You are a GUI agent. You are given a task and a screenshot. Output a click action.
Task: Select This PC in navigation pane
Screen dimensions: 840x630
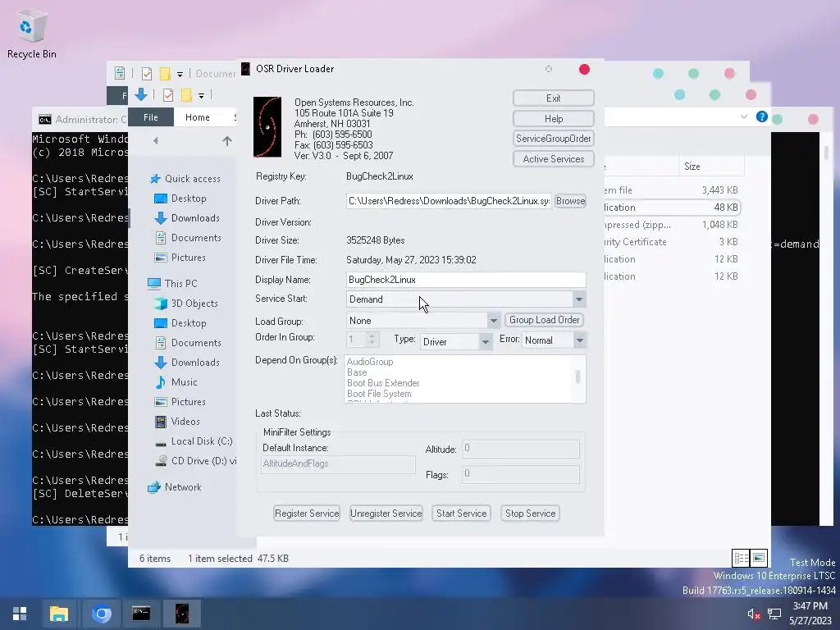tap(172, 283)
